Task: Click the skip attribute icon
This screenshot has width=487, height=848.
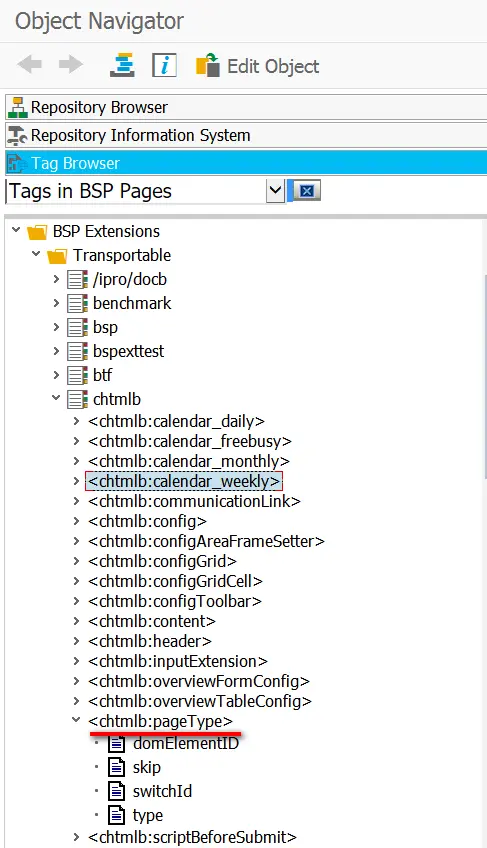Action: click(x=116, y=767)
